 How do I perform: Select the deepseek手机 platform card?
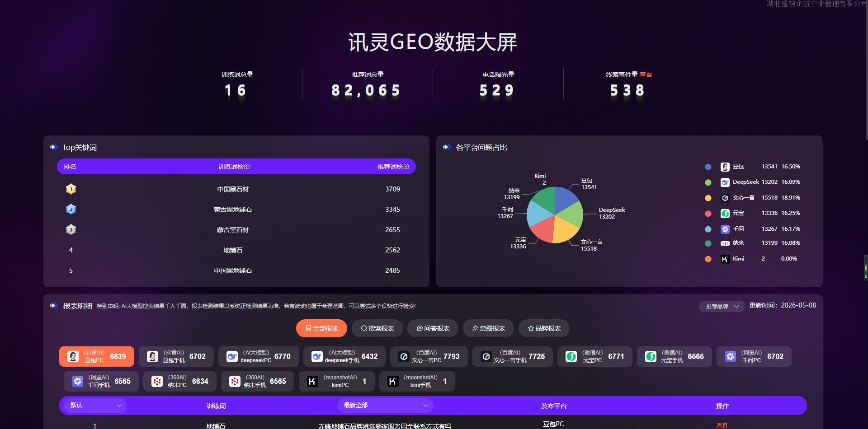click(x=344, y=356)
